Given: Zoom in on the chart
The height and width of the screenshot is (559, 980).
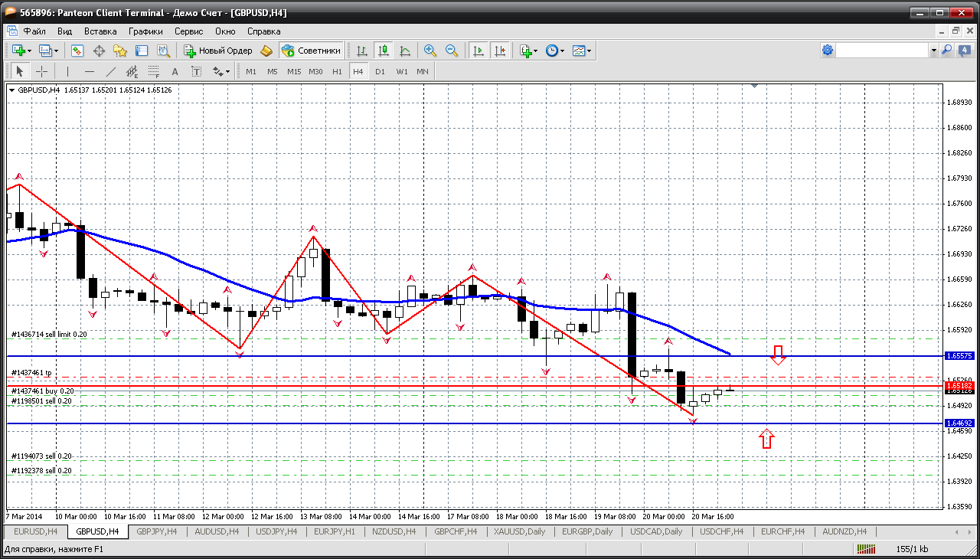Looking at the screenshot, I should (430, 51).
